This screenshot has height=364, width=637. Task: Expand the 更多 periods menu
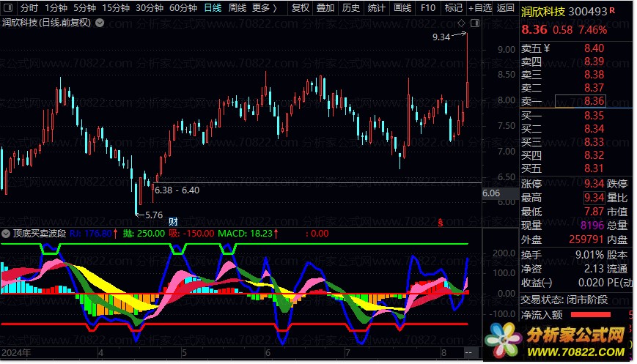pos(265,8)
